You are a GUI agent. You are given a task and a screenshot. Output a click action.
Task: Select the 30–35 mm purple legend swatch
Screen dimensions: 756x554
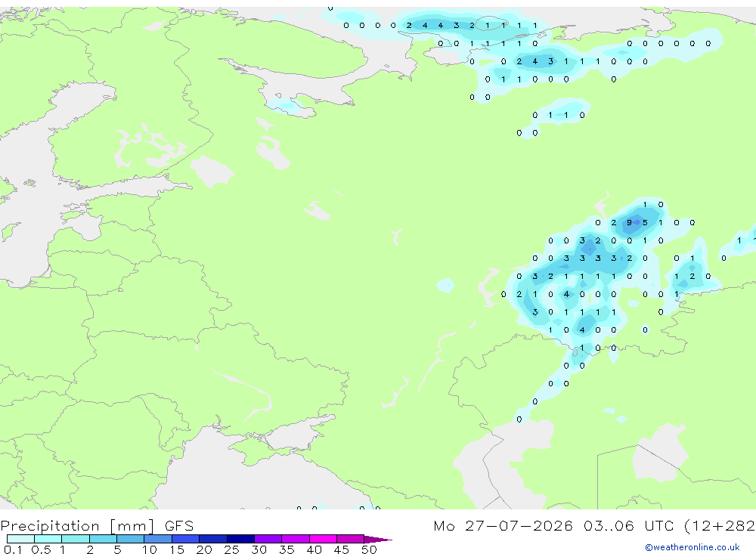click(x=268, y=539)
